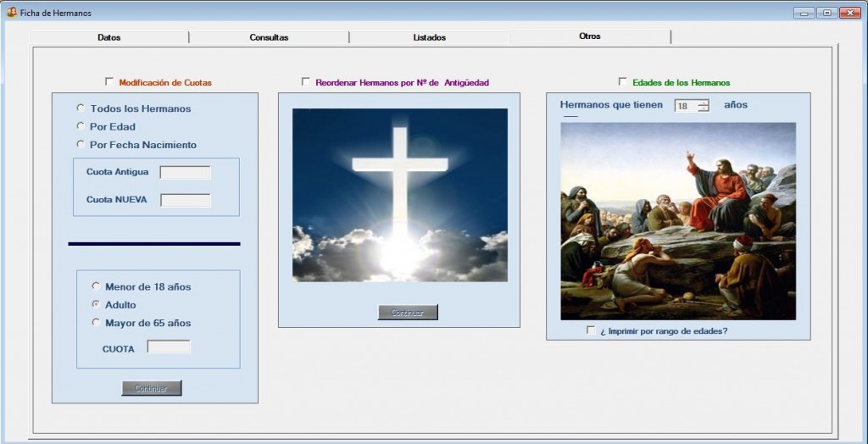Go to the Listados tab

[429, 37]
